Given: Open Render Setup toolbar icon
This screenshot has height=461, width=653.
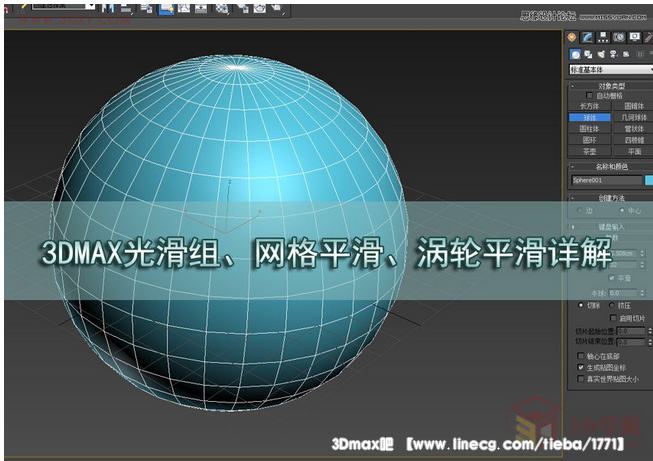Looking at the screenshot, I should tap(242, 7).
